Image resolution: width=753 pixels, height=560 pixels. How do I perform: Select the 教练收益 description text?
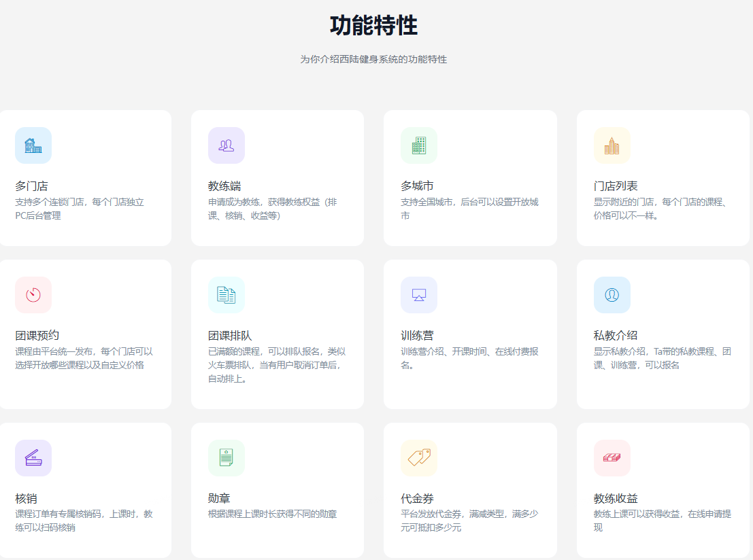[662, 521]
